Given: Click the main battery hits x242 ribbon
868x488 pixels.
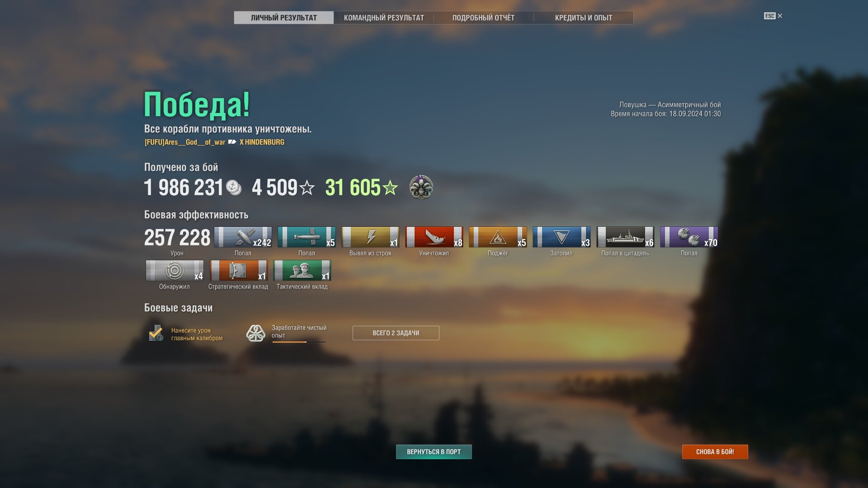Looking at the screenshot, I should tap(243, 237).
